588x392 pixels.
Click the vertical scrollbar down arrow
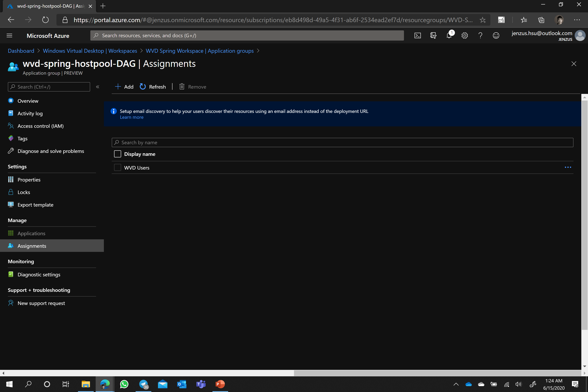click(584, 366)
